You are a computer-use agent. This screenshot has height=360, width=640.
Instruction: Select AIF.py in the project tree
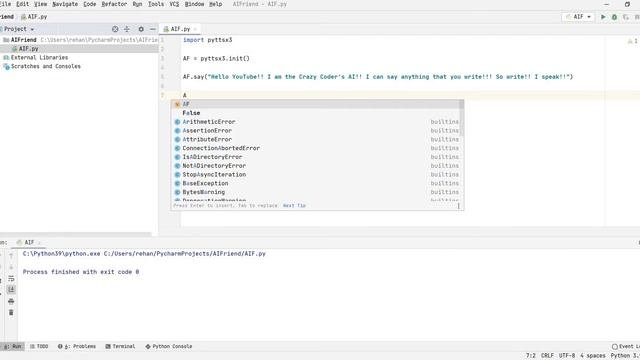(28, 49)
